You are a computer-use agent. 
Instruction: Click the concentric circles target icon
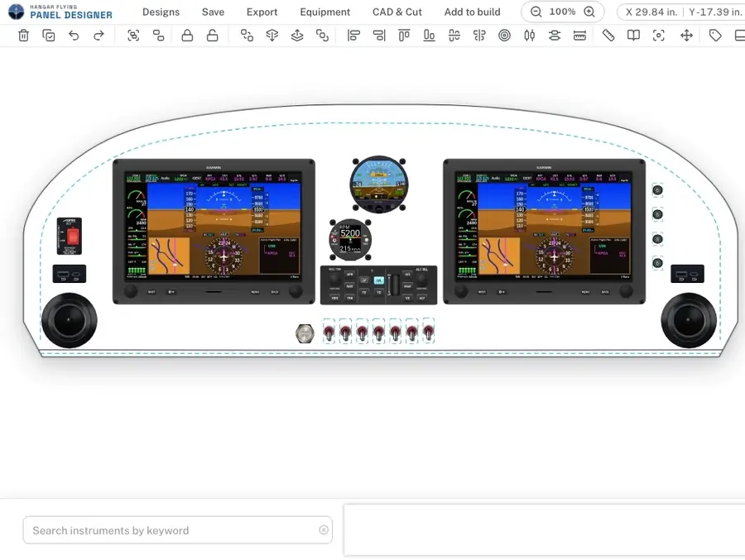tap(505, 36)
